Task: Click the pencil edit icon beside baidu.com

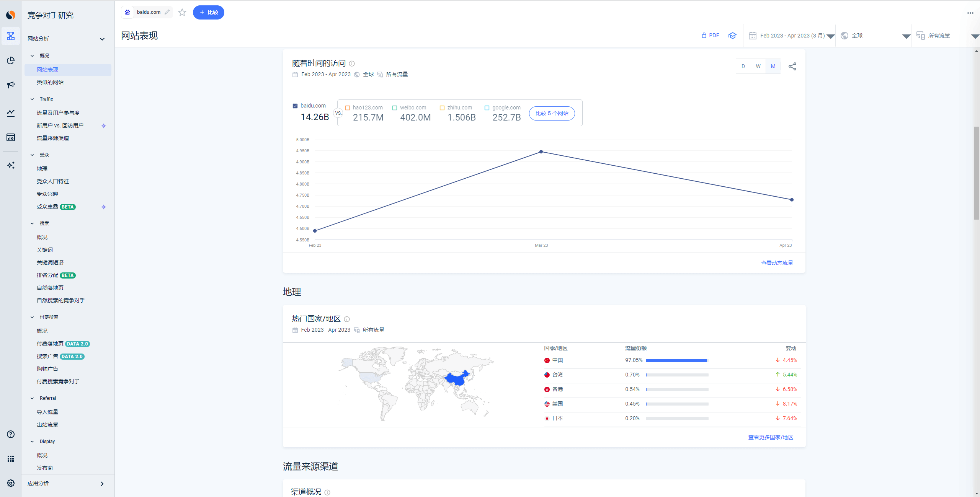Action: point(167,12)
